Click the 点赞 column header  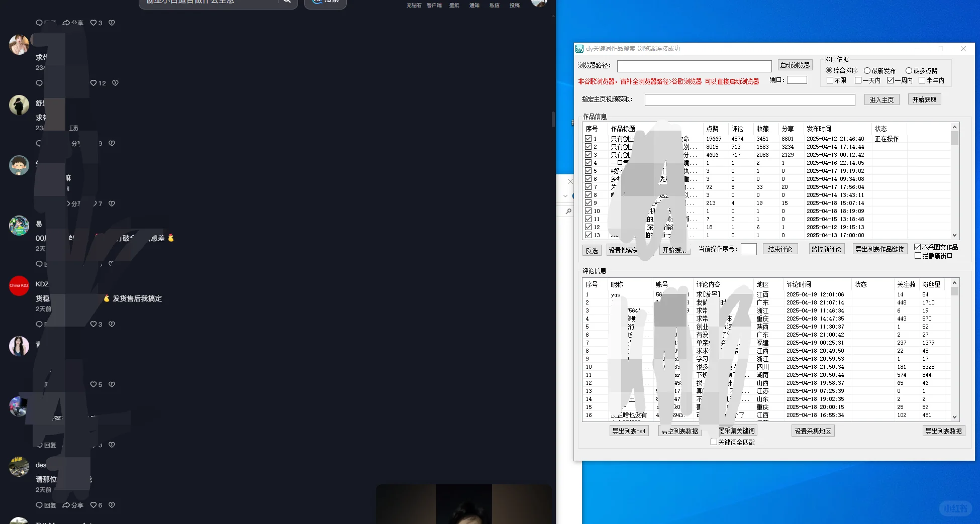pyautogui.click(x=715, y=129)
